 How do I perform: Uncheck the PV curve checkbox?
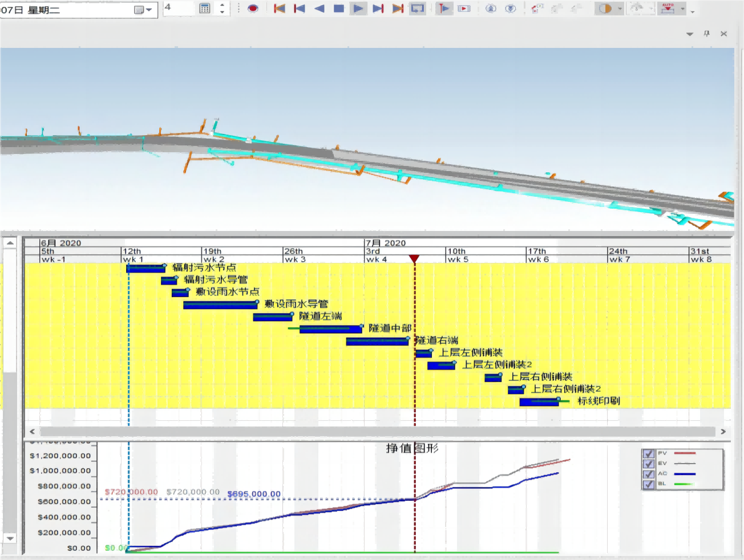(x=648, y=454)
